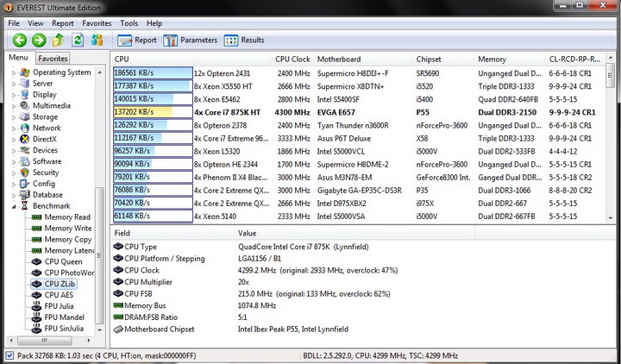Switch to the Favorites tab
The height and width of the screenshot is (364, 621).
53,59
